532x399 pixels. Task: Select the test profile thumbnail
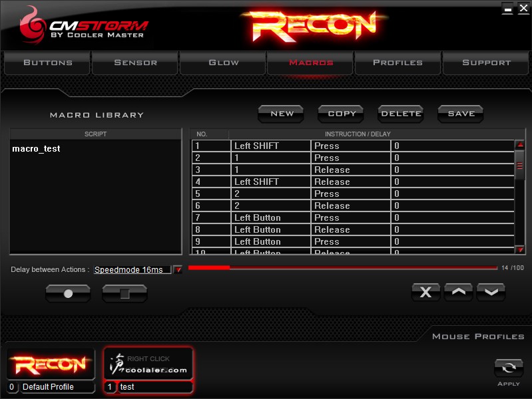pyautogui.click(x=148, y=363)
